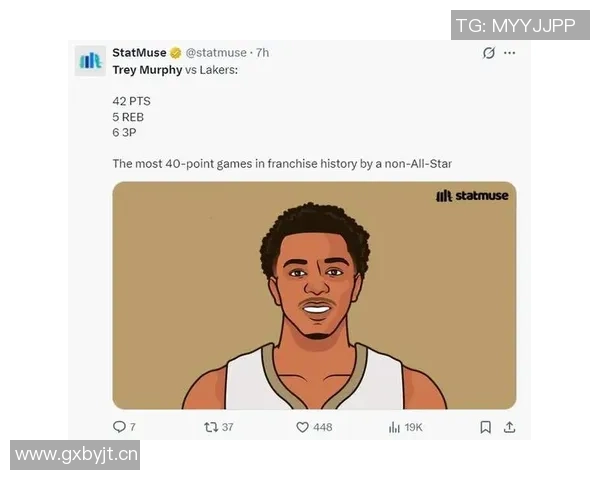Viewport: 600px width, 480px height.
Task: Click the 448 likes count
Action: click(x=323, y=427)
